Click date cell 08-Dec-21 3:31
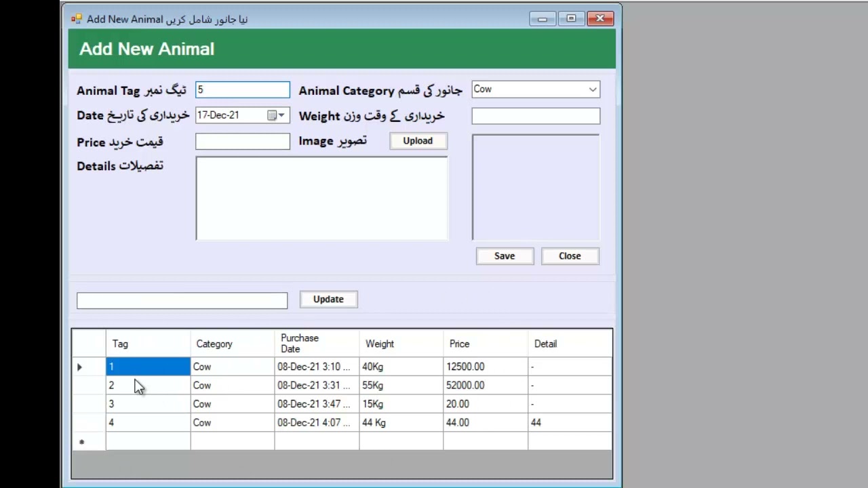This screenshot has width=868, height=488. click(x=317, y=385)
